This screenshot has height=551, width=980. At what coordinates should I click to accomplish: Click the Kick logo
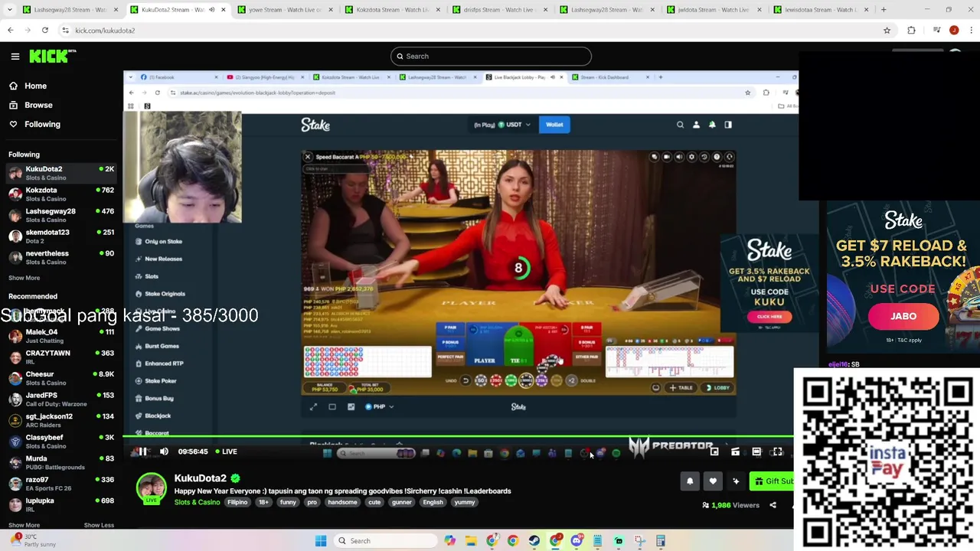(52, 56)
